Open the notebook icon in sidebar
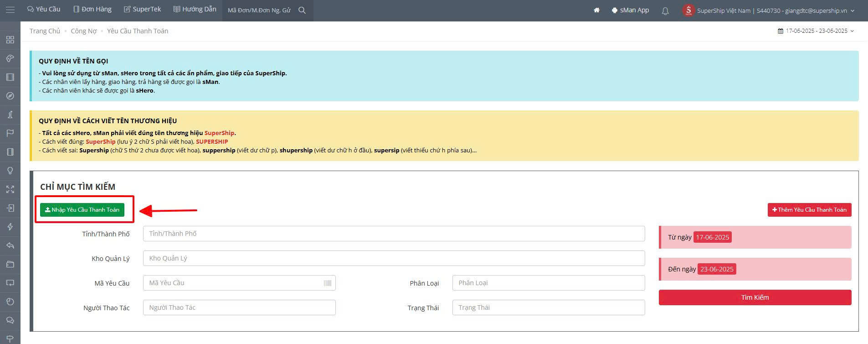Image resolution: width=868 pixels, height=344 pixels. (10, 152)
